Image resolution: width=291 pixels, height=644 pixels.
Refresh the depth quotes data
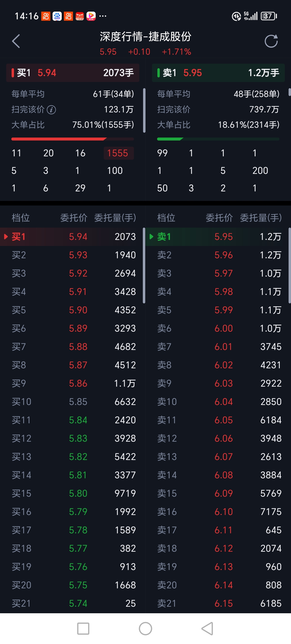pyautogui.click(x=271, y=41)
